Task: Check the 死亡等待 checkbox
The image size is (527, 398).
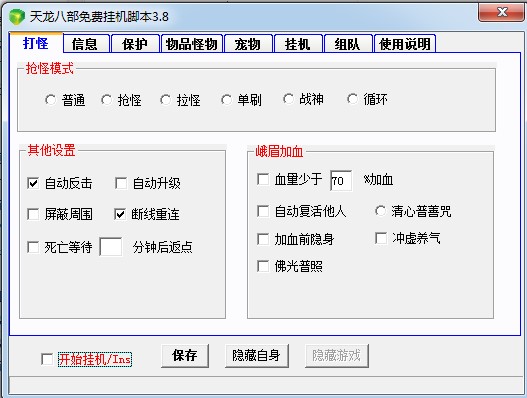Action: point(33,247)
